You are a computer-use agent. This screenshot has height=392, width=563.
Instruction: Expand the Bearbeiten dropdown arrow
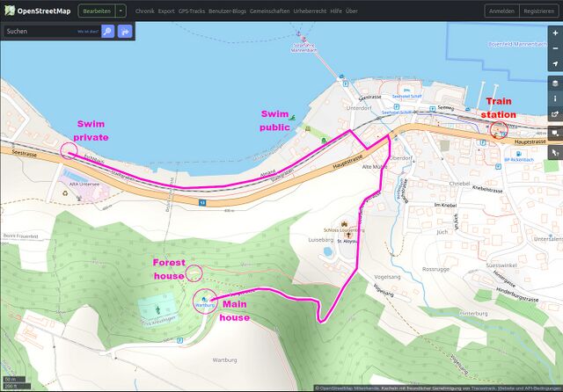[x=121, y=11]
